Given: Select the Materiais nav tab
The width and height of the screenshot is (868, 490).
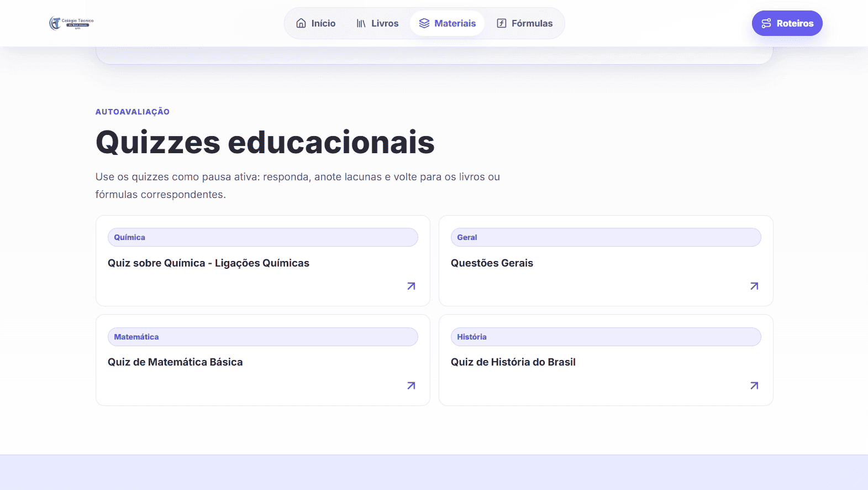Looking at the screenshot, I should [448, 23].
